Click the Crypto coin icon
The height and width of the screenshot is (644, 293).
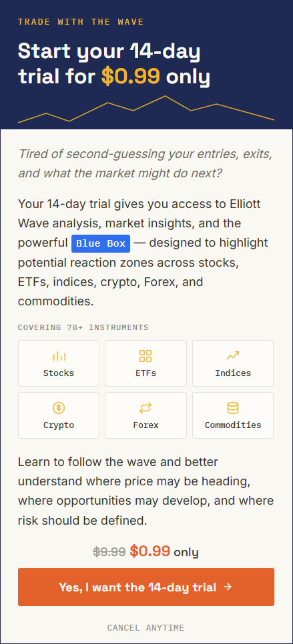pos(59,408)
